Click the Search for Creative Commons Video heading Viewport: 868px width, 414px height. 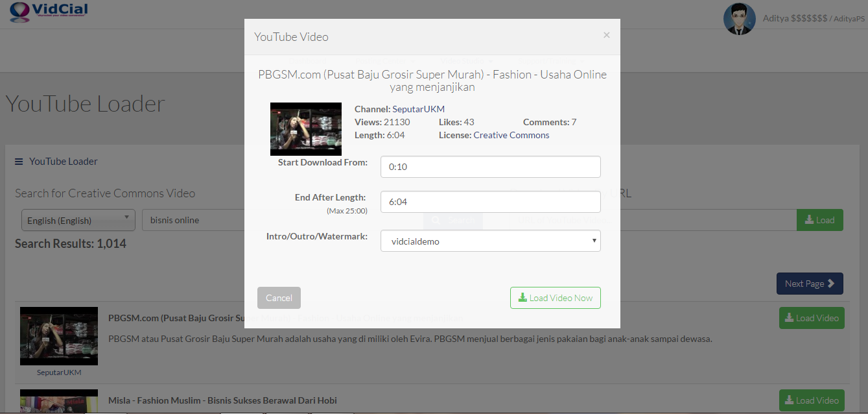(x=105, y=193)
